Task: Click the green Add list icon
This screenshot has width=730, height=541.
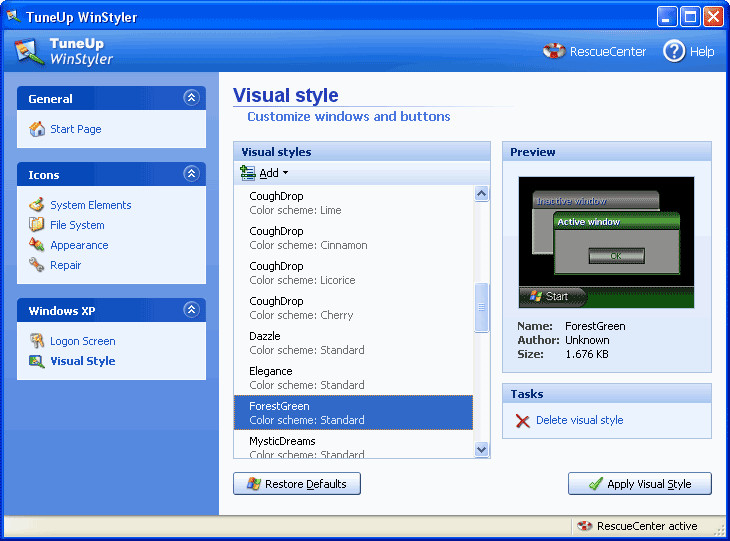Action: click(248, 173)
